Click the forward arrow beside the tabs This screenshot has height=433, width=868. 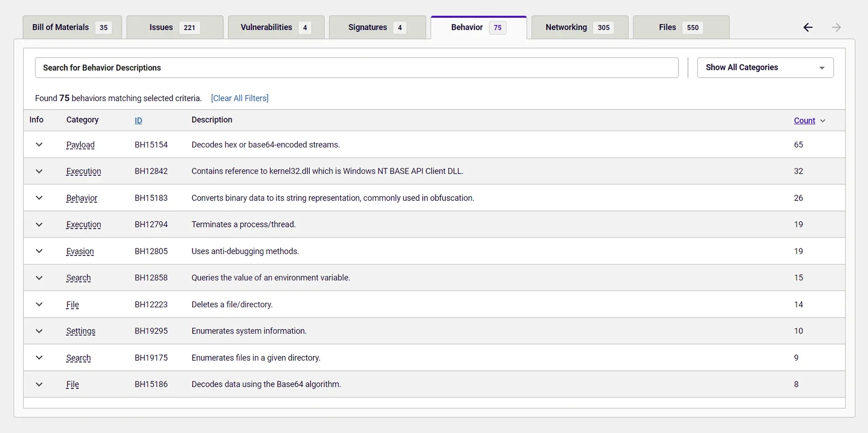coord(836,27)
